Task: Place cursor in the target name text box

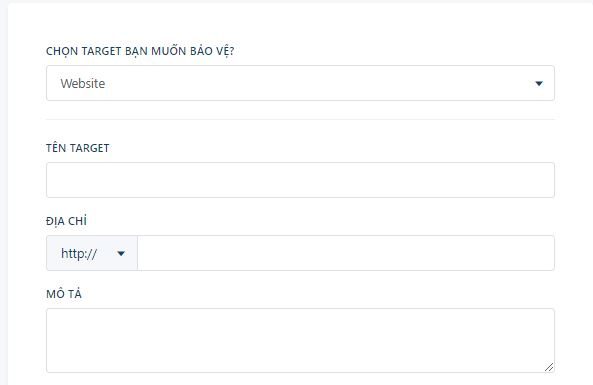Action: coord(300,180)
